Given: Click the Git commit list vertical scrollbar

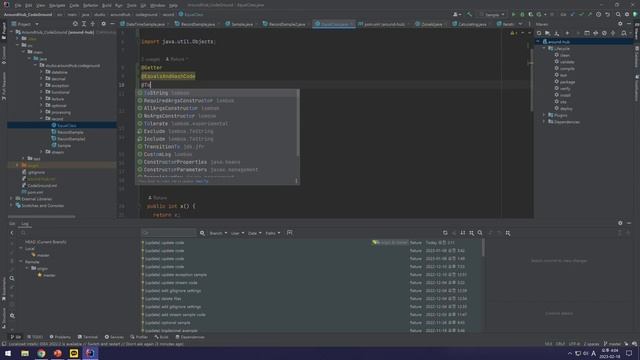Looking at the screenshot, I should pos(484,247).
